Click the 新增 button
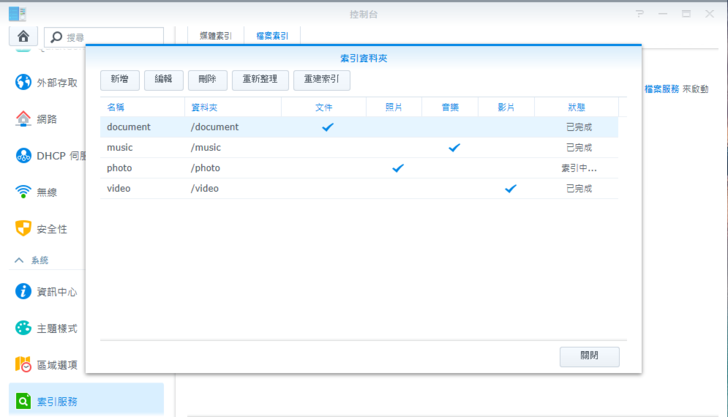Image resolution: width=728 pixels, height=417 pixels. [x=119, y=79]
